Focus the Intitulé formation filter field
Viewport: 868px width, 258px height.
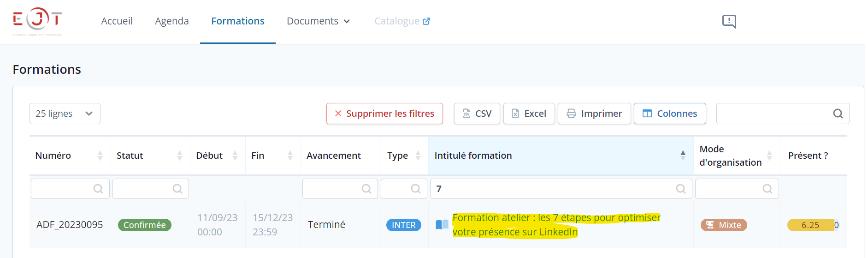(x=561, y=189)
